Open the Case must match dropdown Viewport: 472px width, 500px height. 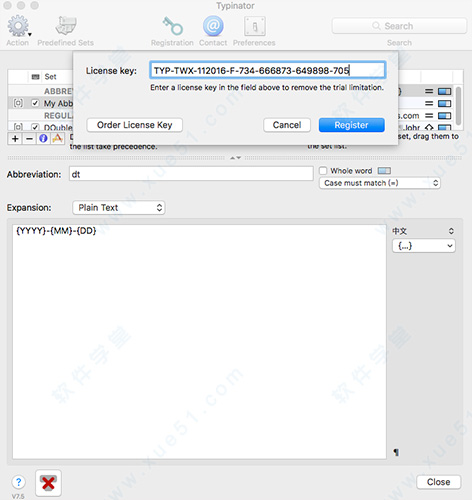tap(380, 183)
